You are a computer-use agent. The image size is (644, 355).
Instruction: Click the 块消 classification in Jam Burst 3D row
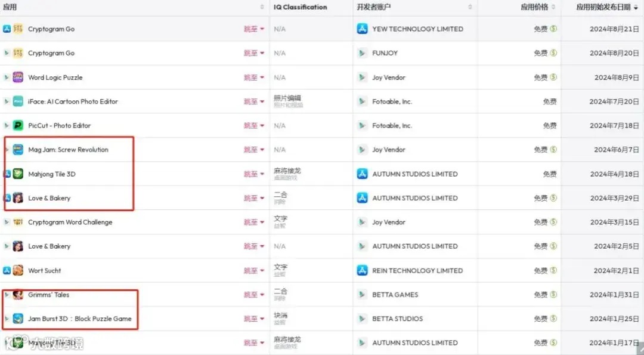280,316
